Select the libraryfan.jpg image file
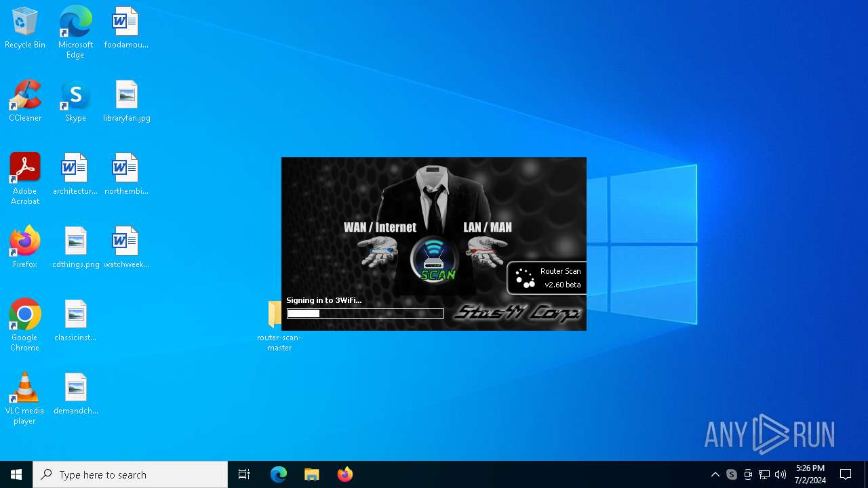 click(126, 101)
